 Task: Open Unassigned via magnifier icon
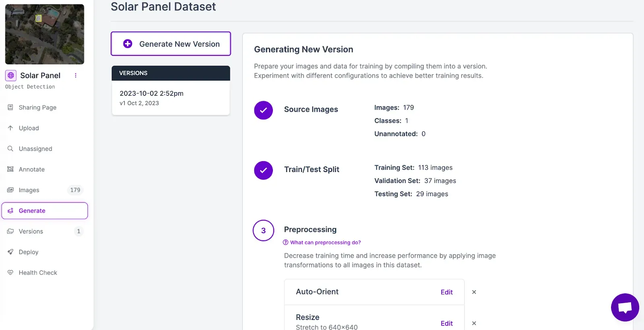(x=10, y=149)
